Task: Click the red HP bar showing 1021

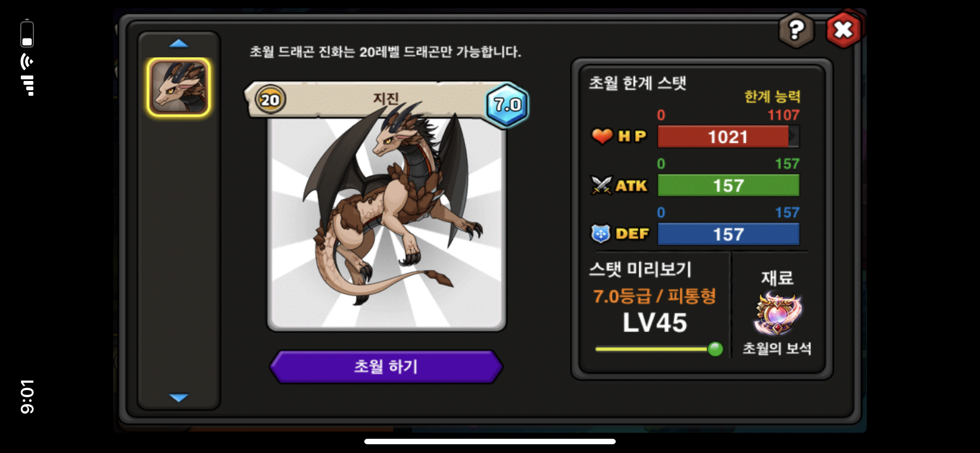Action: click(728, 136)
